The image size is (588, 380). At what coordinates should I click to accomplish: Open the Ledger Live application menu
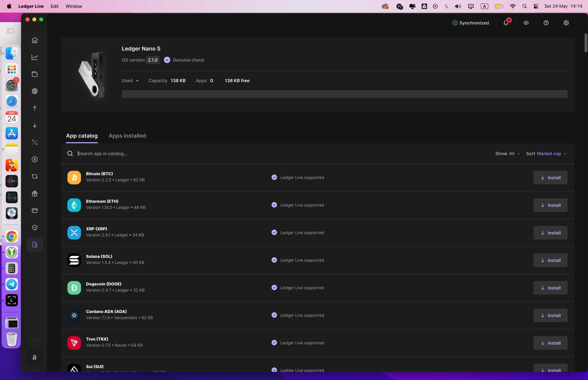[x=31, y=6]
